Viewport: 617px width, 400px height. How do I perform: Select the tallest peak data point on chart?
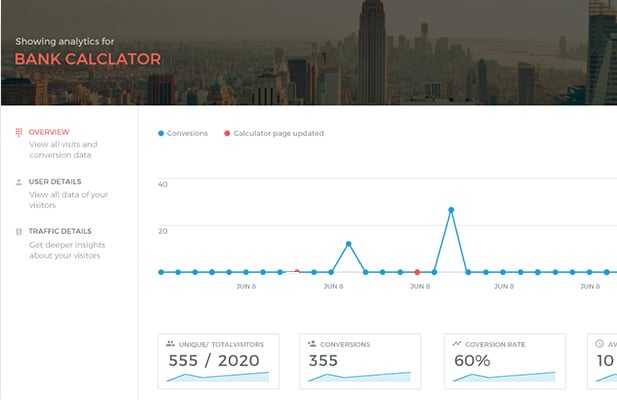click(x=451, y=210)
